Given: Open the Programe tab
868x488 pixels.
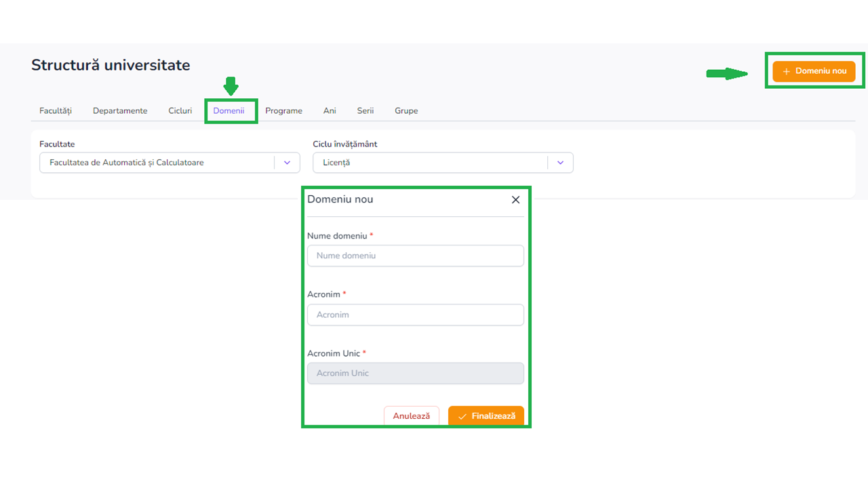Looking at the screenshot, I should tap(283, 110).
